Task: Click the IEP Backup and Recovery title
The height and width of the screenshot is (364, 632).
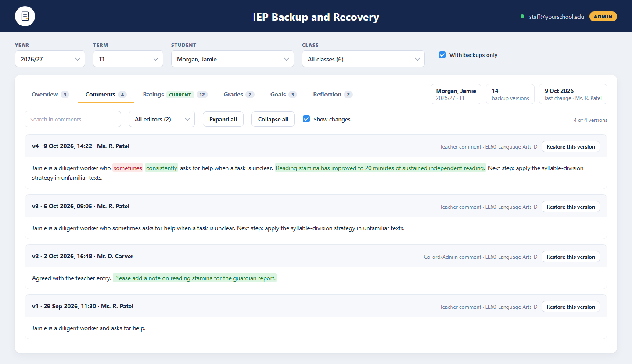Action: (316, 17)
